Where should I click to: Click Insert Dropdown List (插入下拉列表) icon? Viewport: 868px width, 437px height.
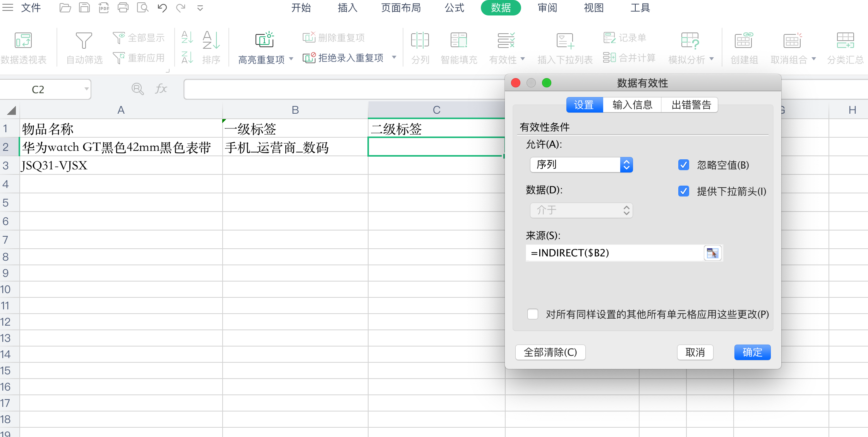click(565, 40)
